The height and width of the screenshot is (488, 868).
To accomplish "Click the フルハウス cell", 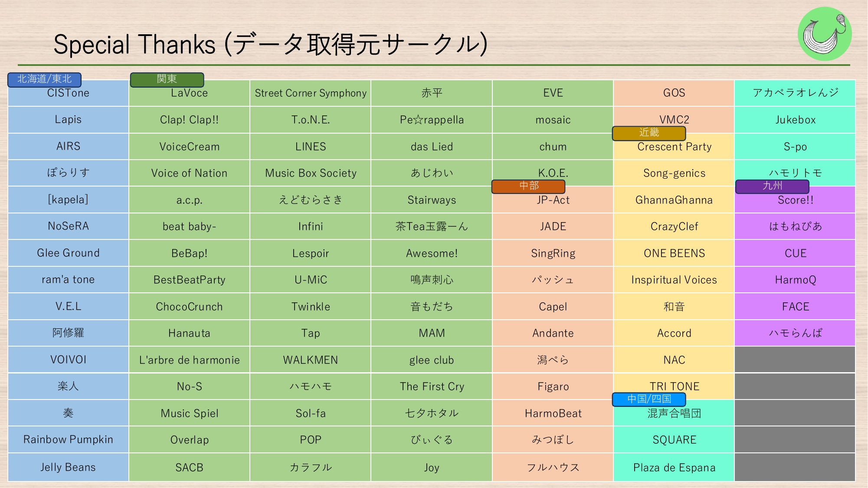I will [x=553, y=467].
